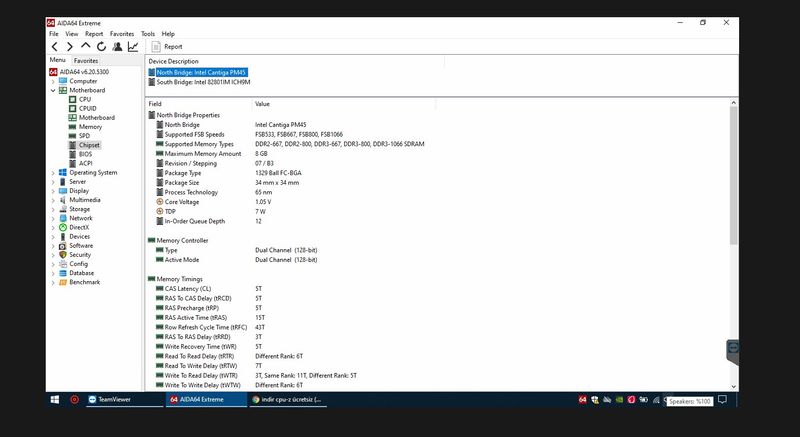Image resolution: width=800 pixels, height=437 pixels.
Task: Click the TeamViewer side panel handle
Action: coord(733,352)
